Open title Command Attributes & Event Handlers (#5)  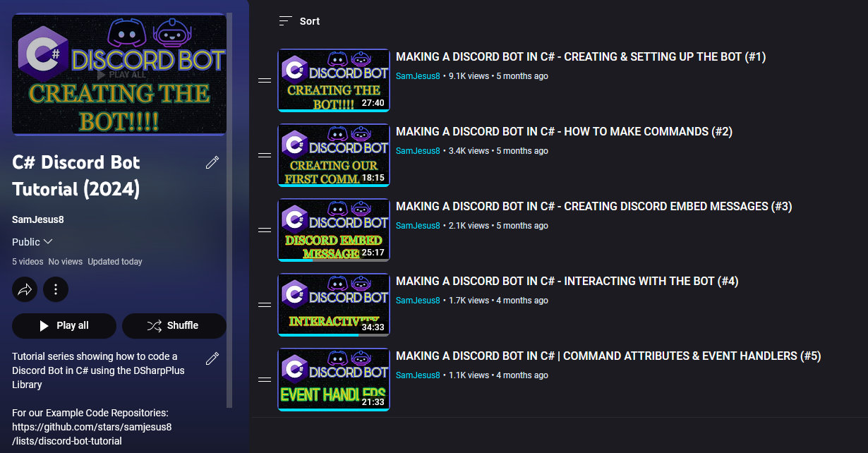coord(608,356)
